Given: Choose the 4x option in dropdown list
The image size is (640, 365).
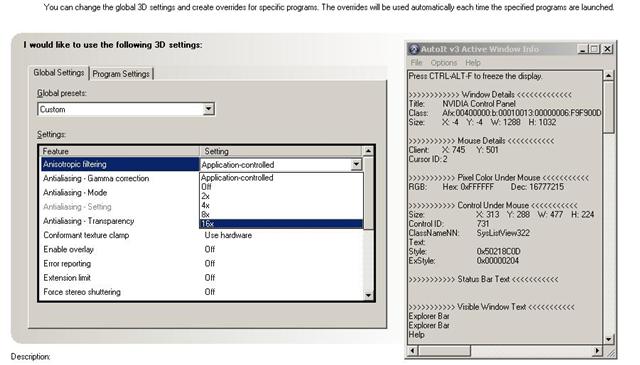Looking at the screenshot, I should coord(281,205).
